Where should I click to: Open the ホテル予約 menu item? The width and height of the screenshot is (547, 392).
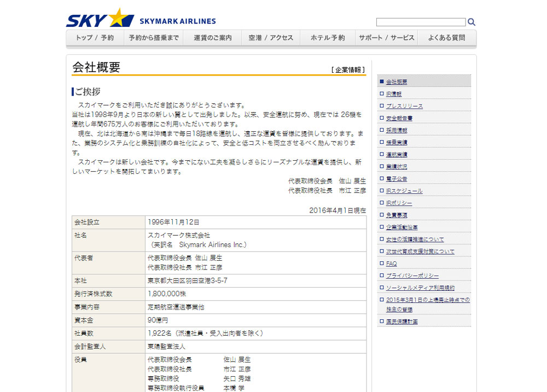tap(328, 38)
